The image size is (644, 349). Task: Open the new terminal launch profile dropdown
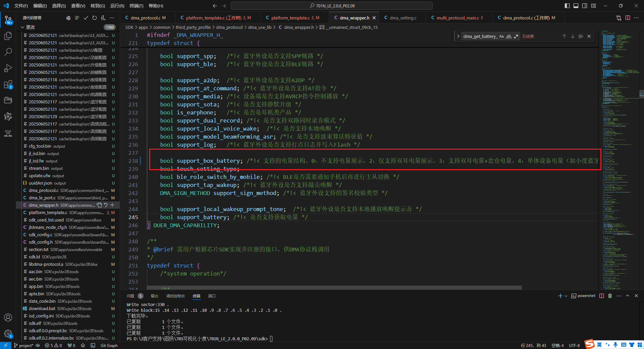pyautogui.click(x=566, y=296)
